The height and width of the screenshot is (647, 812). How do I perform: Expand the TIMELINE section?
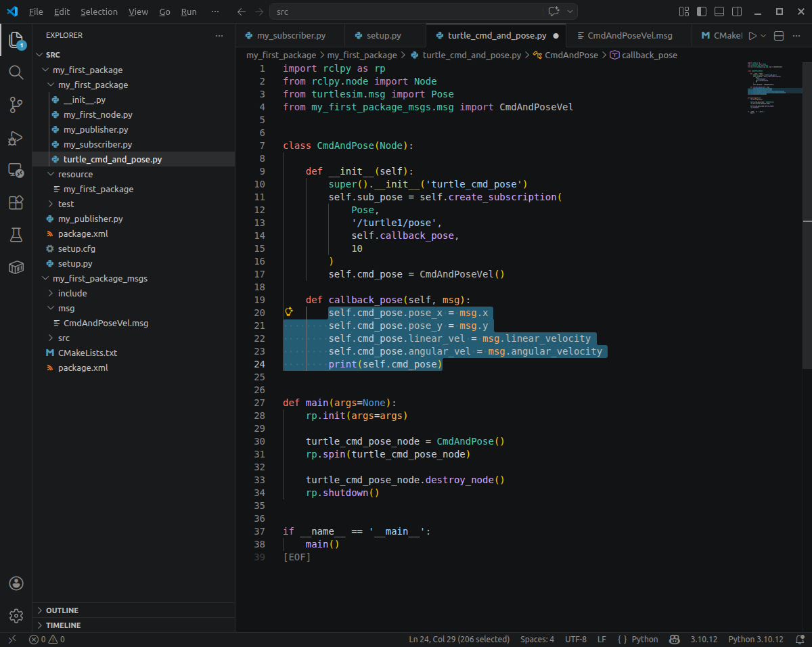[133, 625]
